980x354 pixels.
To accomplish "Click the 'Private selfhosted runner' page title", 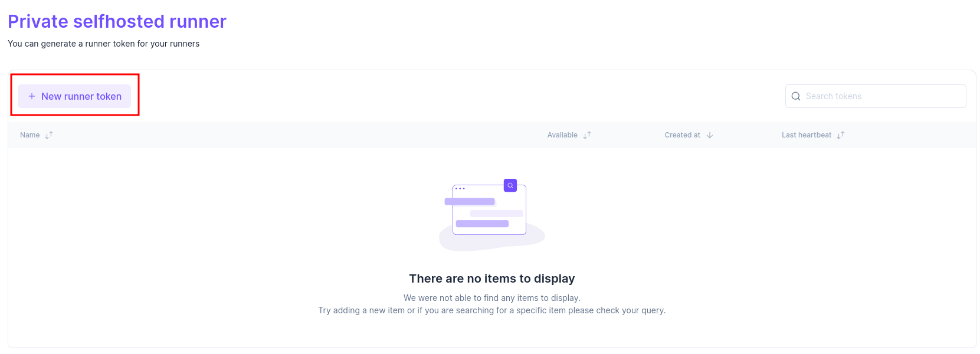I will point(117,21).
